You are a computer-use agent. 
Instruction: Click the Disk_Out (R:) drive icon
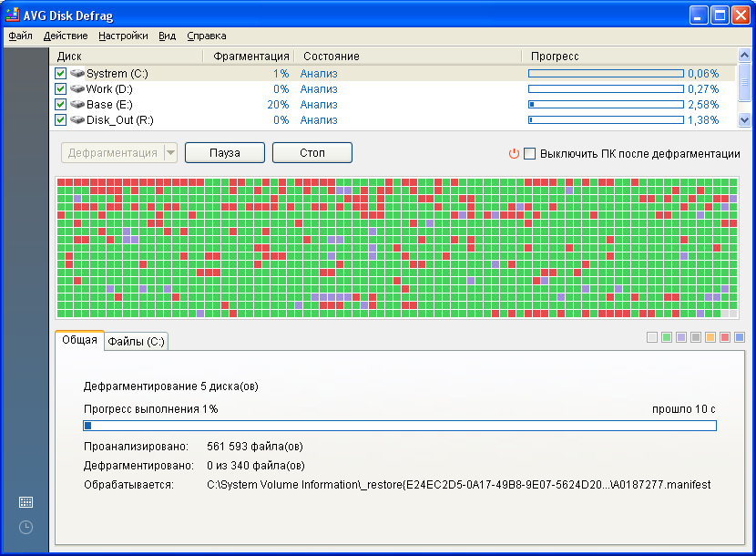77,119
